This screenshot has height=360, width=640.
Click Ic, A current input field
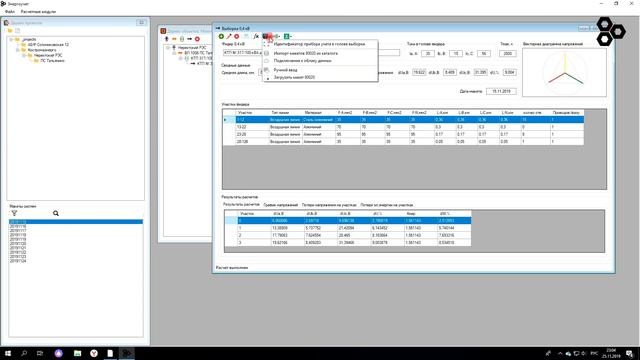[484, 53]
